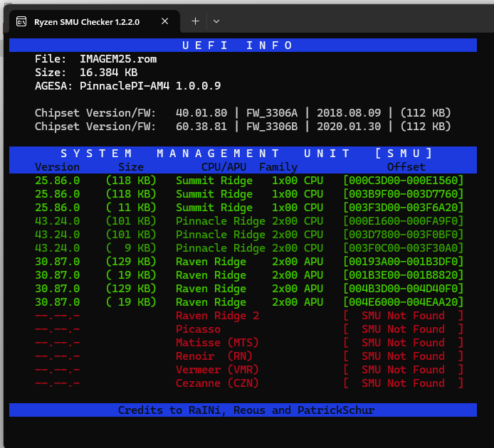Click offset [000C3D00-000E1560]
The image size is (494, 448).
404,181
